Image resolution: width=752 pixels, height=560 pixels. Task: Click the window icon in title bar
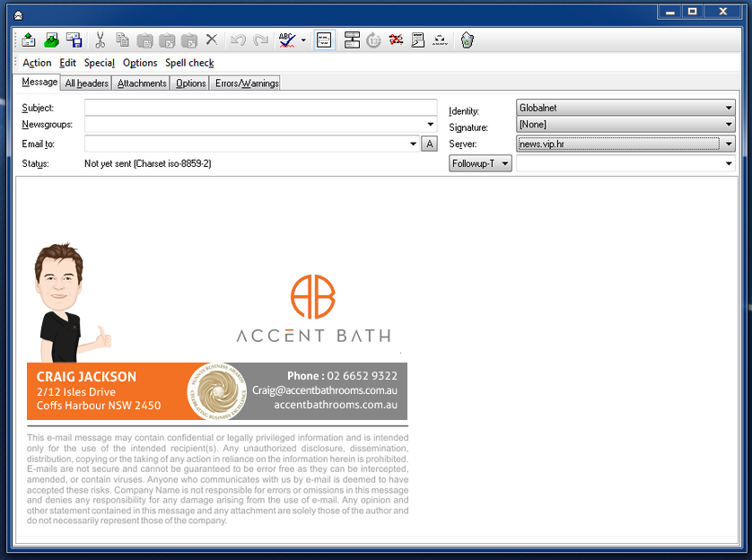coord(18,16)
